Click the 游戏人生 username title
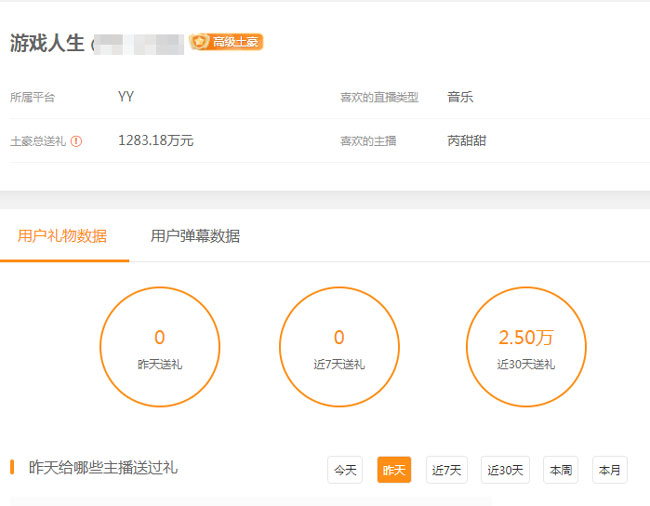The image size is (650, 506). pos(47,43)
